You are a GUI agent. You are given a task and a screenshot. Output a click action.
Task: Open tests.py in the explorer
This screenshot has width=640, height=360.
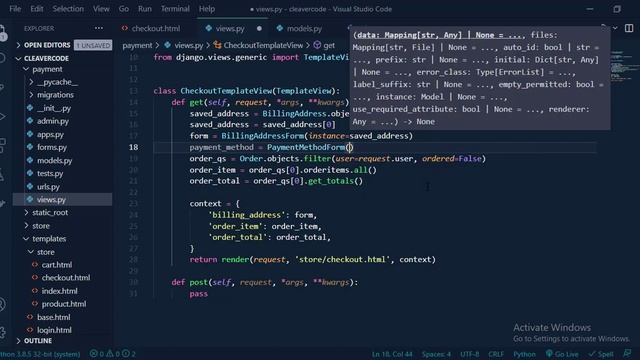point(50,173)
